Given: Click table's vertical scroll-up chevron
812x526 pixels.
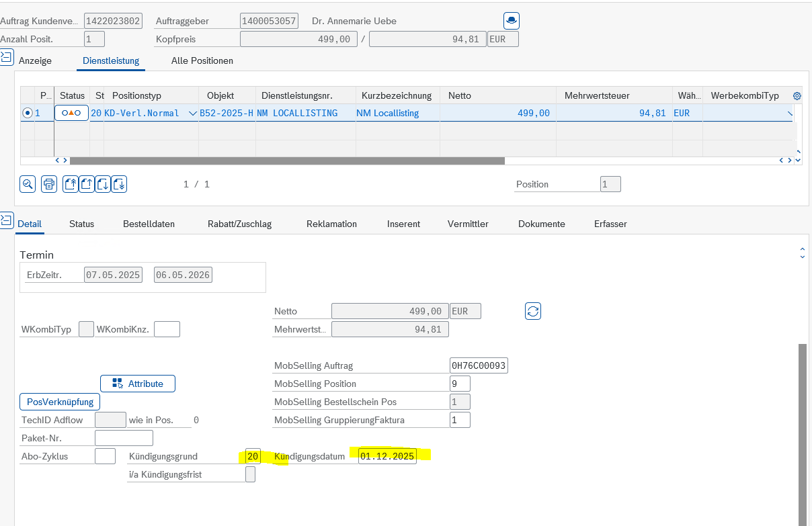Looking at the screenshot, I should point(798,152).
